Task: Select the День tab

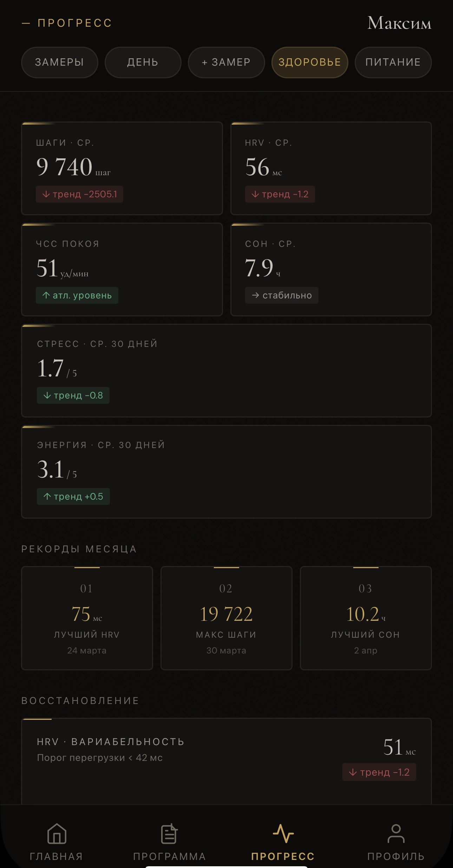Action: tap(143, 63)
